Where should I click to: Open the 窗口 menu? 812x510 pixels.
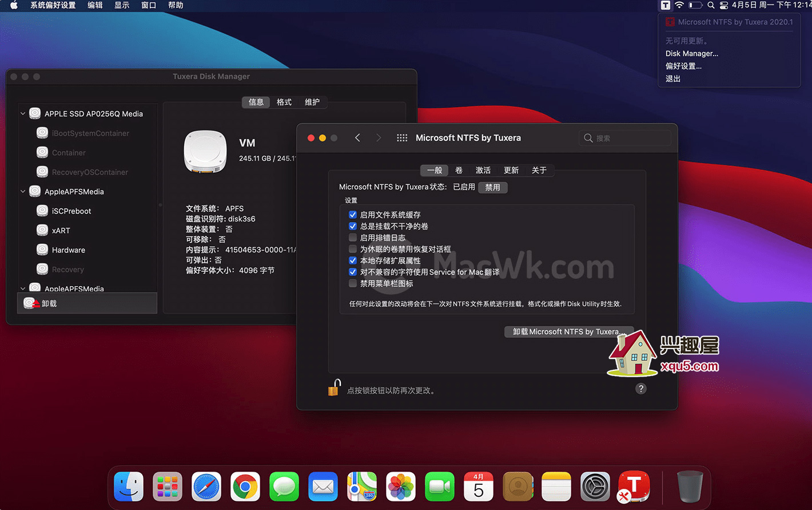click(149, 5)
